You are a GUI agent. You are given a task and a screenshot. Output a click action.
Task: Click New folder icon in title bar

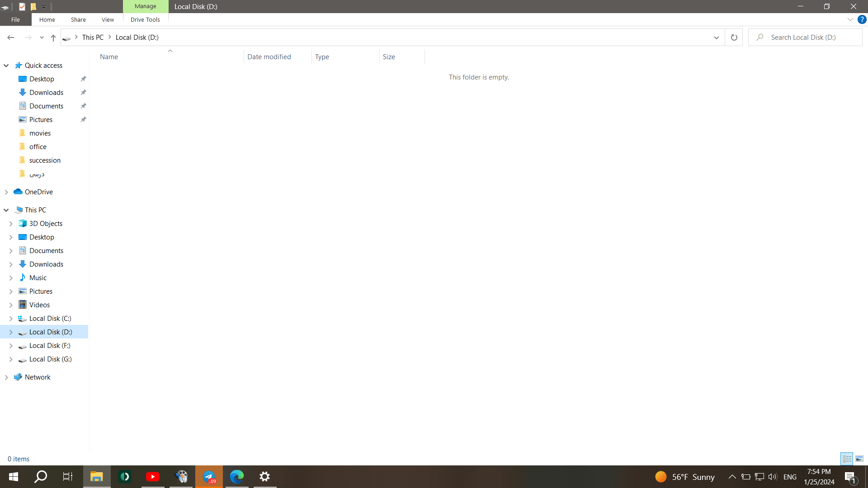coord(33,6)
